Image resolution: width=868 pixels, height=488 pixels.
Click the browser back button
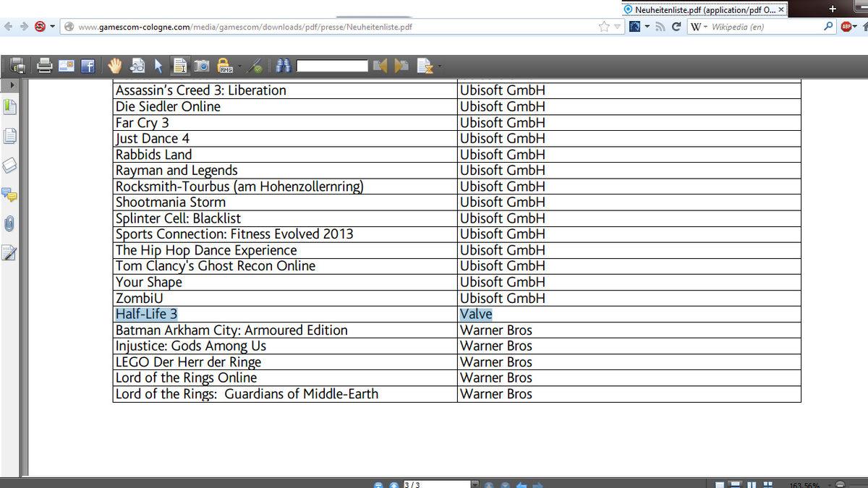tap(8, 27)
